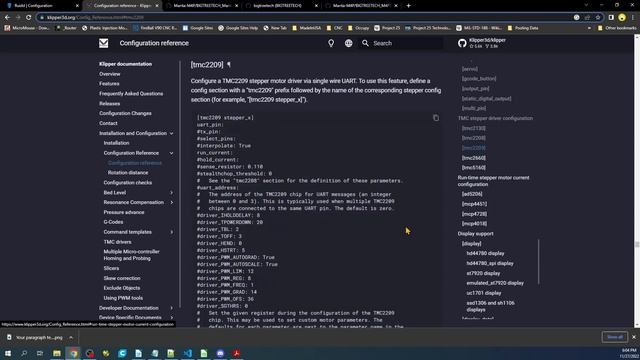
Task: Open the Windows Start menu
Action: pyautogui.click(x=8, y=353)
